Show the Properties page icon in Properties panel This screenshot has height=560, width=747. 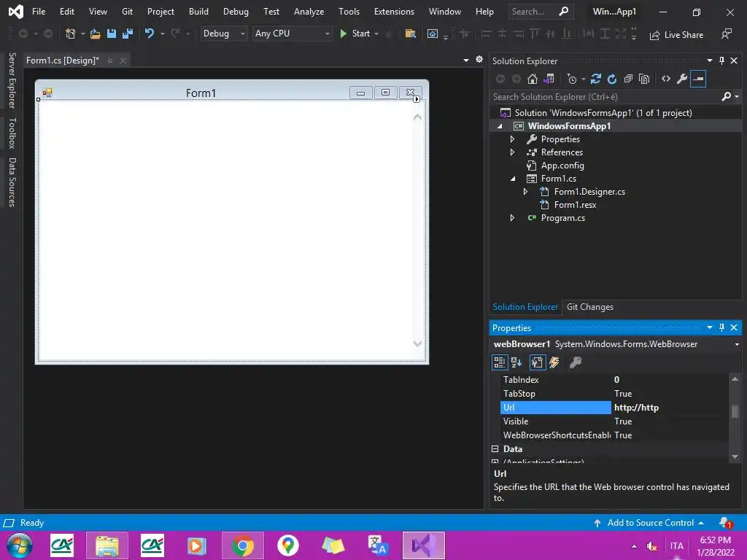[x=537, y=363]
